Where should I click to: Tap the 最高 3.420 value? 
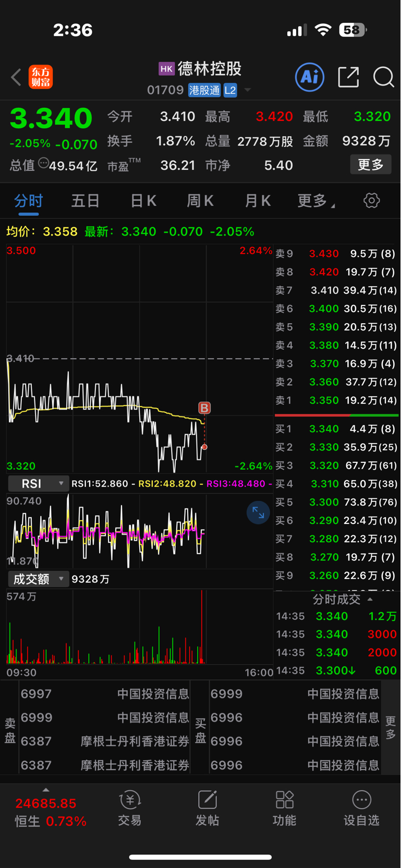[274, 116]
